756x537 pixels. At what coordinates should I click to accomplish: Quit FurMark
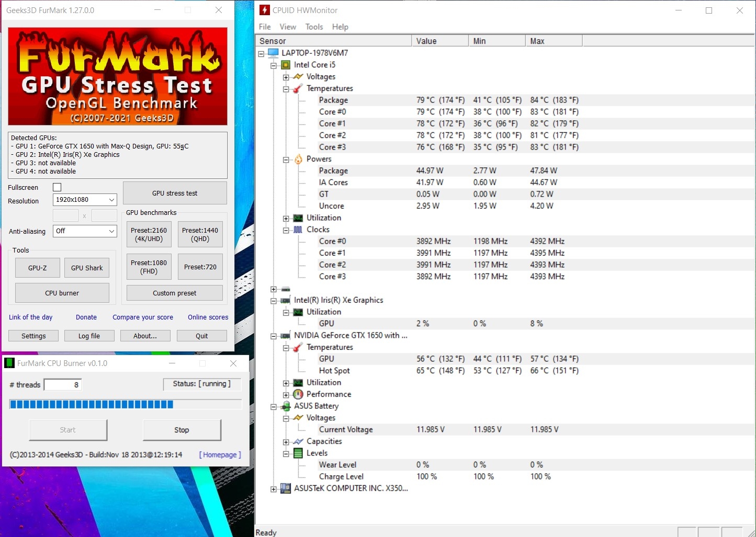pyautogui.click(x=202, y=336)
